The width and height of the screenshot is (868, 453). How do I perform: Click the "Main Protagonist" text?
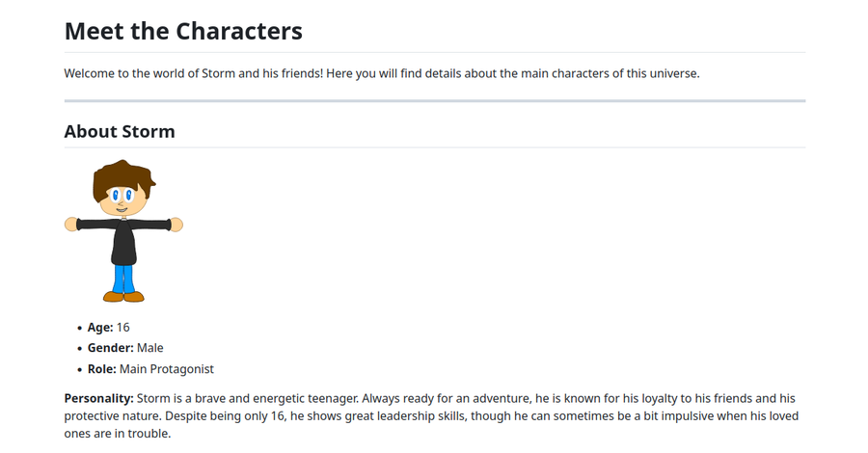point(167,369)
